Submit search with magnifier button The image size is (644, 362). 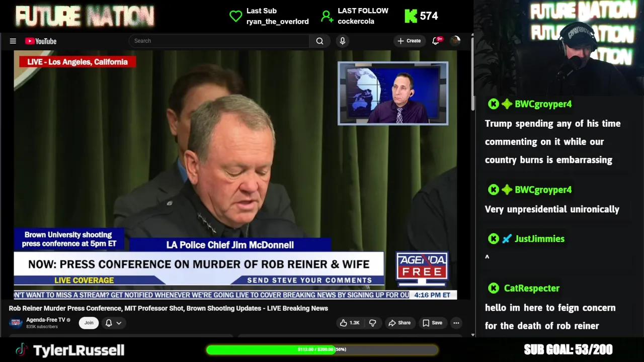[x=319, y=41]
